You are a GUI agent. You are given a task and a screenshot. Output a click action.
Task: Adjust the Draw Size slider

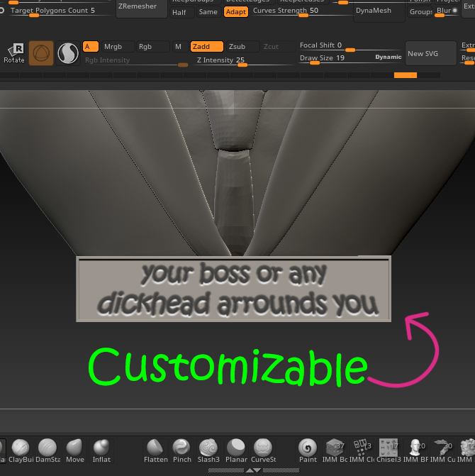350,58
